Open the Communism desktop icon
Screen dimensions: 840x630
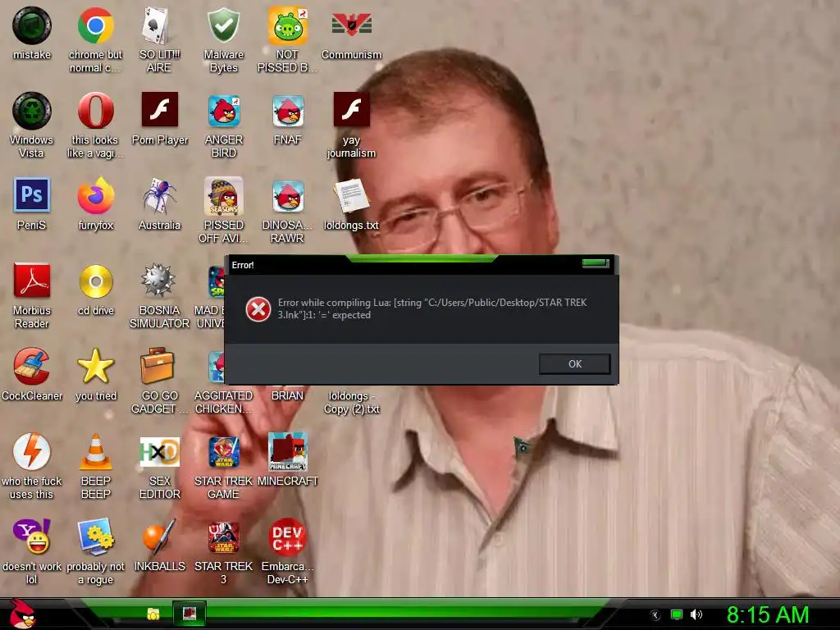(351, 25)
